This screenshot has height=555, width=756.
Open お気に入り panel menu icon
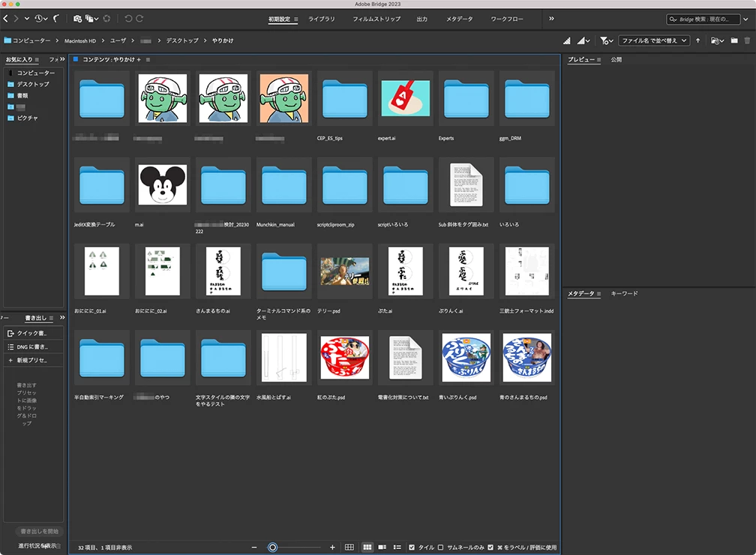37,60
